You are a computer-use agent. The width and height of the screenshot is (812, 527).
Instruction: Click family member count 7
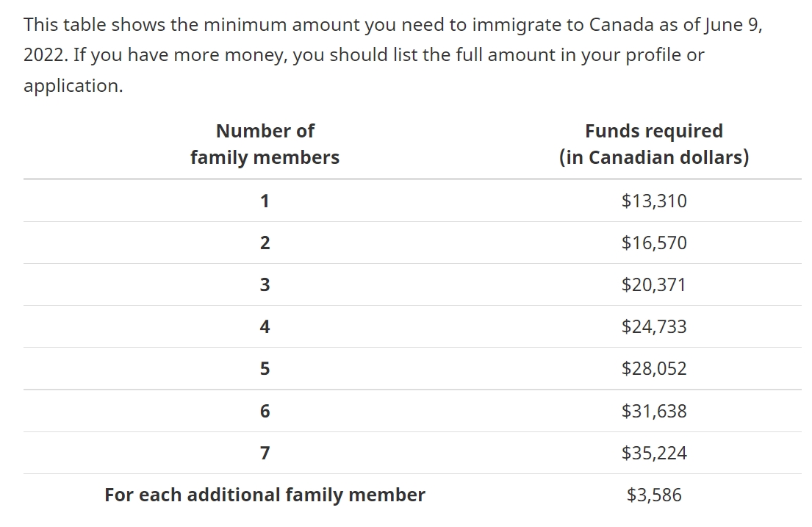(x=265, y=453)
